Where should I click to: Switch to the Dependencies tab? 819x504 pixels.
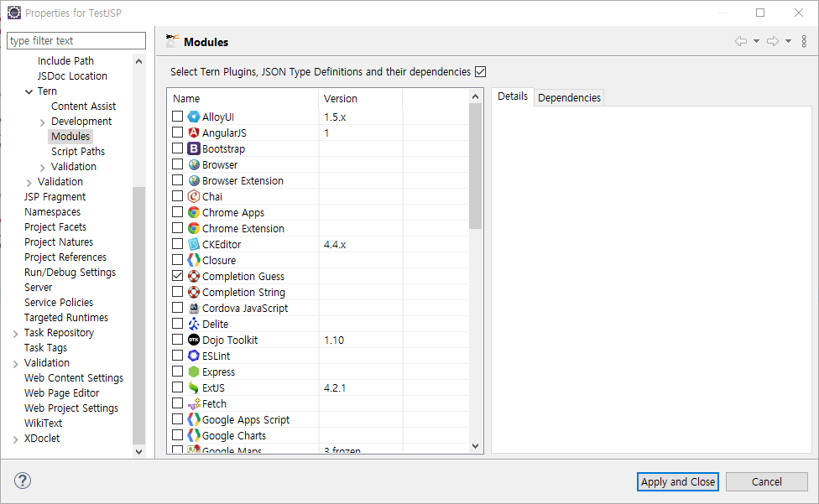[569, 97]
